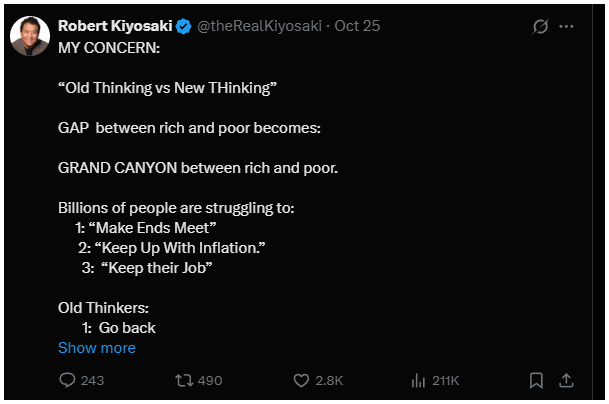Screen dimensions: 609x404
Task: Click the reply speech bubble icon
Action: (68, 380)
